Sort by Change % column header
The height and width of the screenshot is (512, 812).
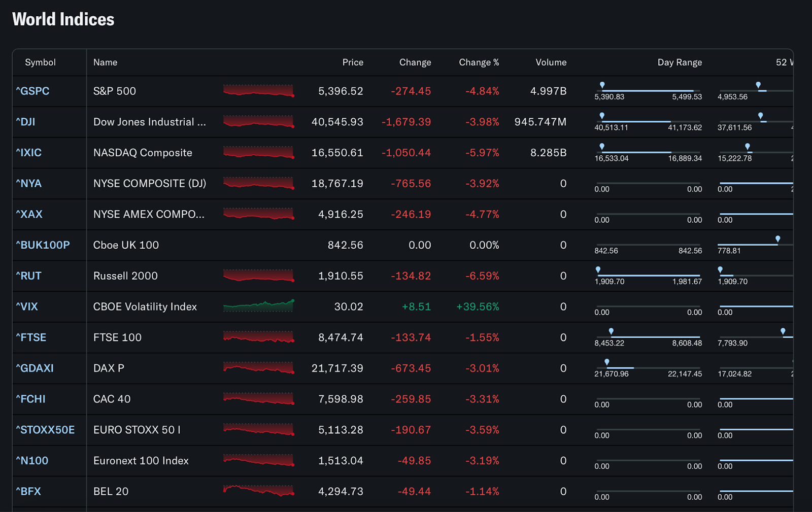click(479, 62)
